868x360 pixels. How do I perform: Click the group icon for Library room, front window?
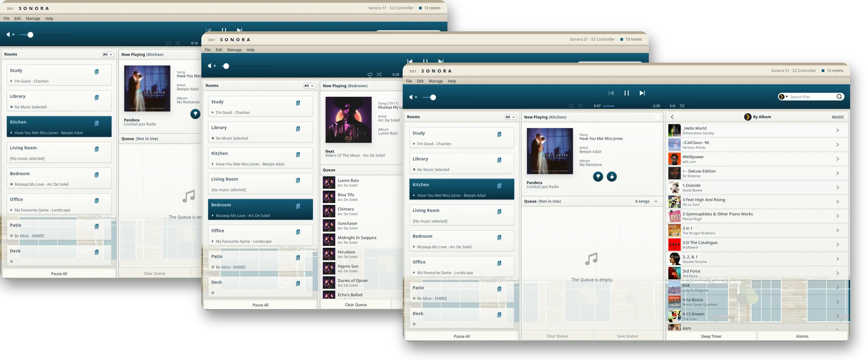click(x=499, y=160)
